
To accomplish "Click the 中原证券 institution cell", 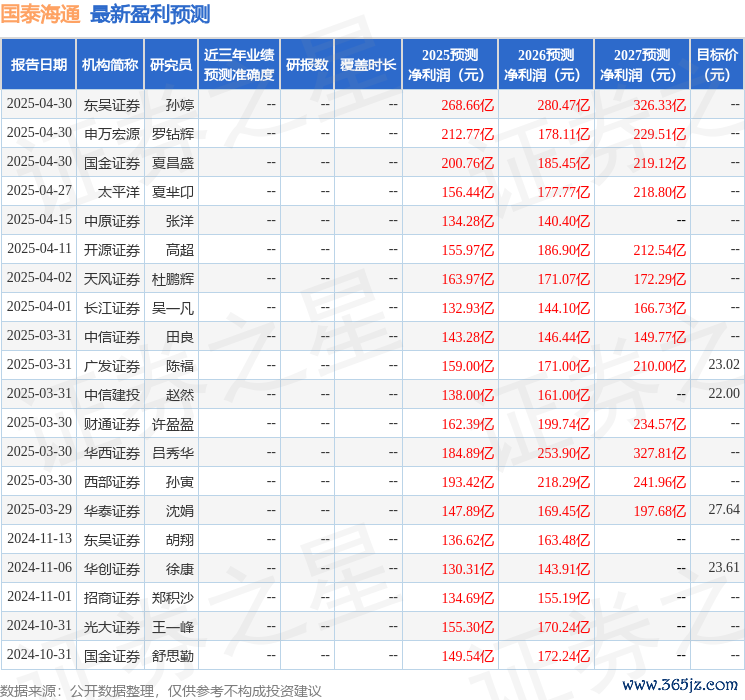I will tap(112, 221).
